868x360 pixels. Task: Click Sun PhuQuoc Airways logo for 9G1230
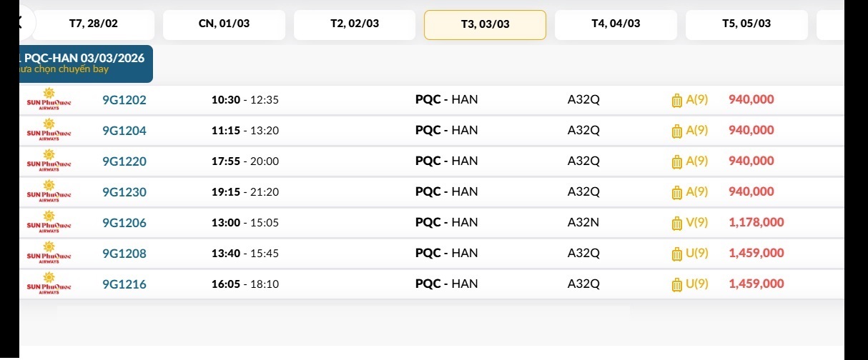[x=49, y=192]
